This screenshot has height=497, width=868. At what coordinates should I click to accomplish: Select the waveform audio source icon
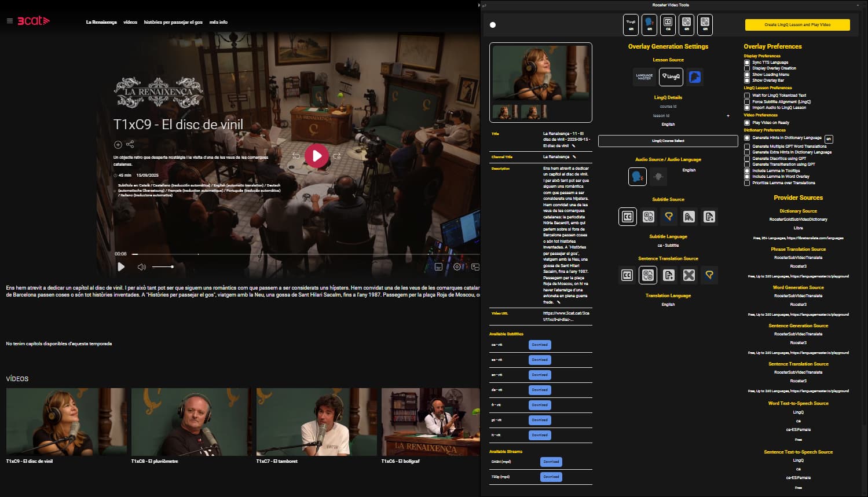(x=658, y=177)
